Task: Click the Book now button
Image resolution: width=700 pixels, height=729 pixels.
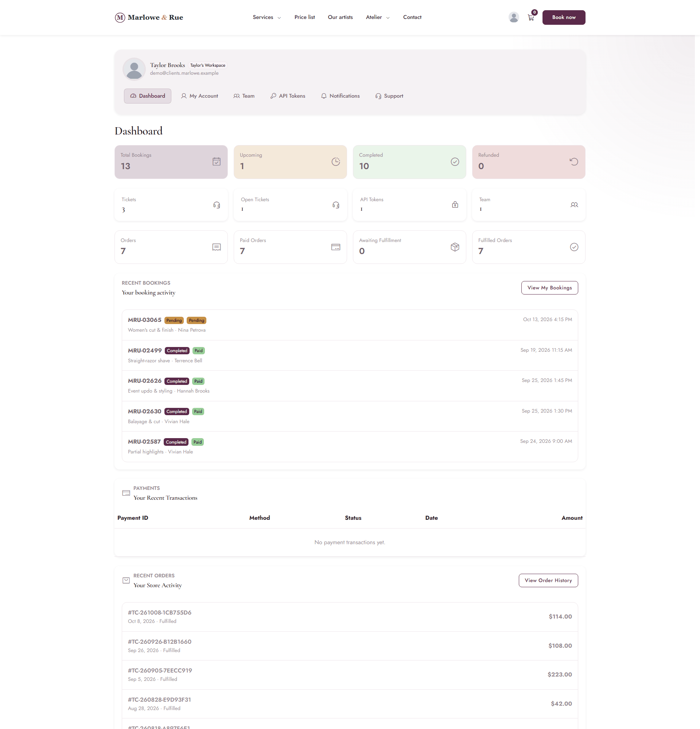Action: 564,17
